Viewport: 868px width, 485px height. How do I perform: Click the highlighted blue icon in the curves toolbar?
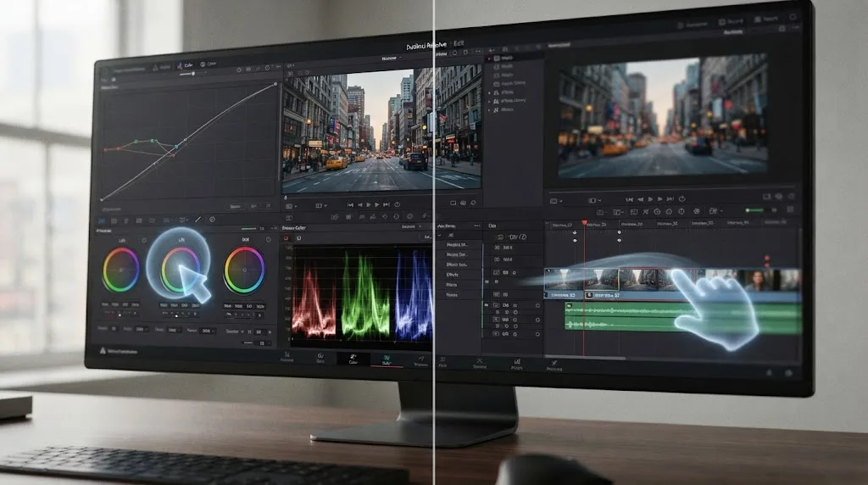[x=102, y=221]
